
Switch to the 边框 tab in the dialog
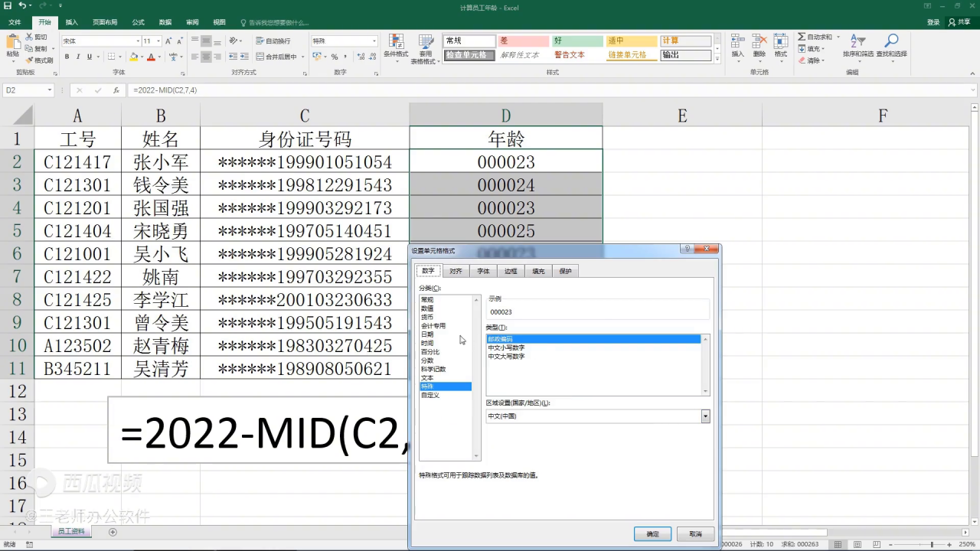point(511,271)
